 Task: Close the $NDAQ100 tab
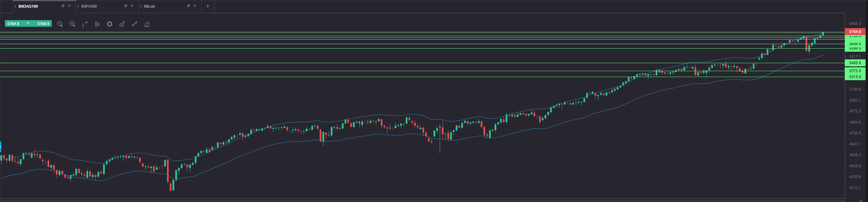pos(69,6)
